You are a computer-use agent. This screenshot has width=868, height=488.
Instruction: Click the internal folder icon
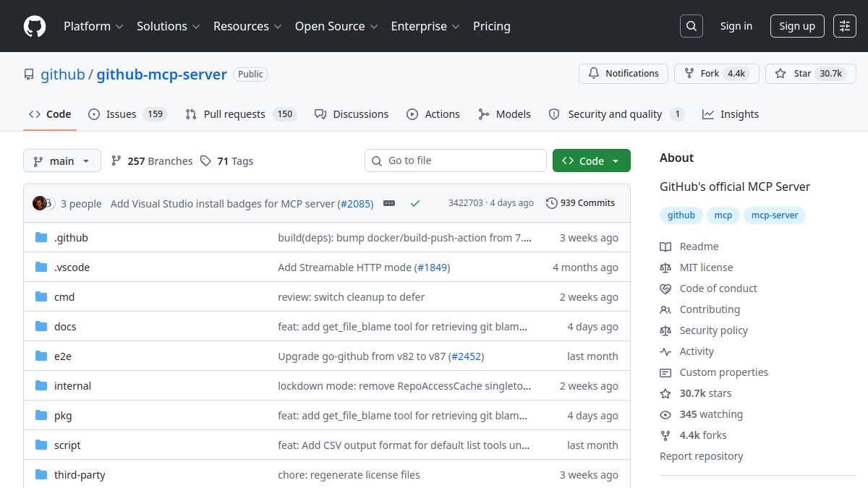pos(41,386)
